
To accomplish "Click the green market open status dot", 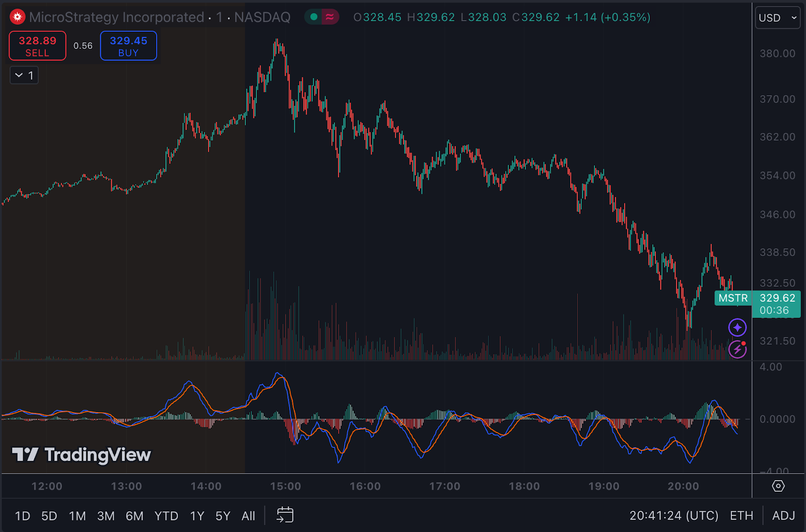I will (314, 17).
